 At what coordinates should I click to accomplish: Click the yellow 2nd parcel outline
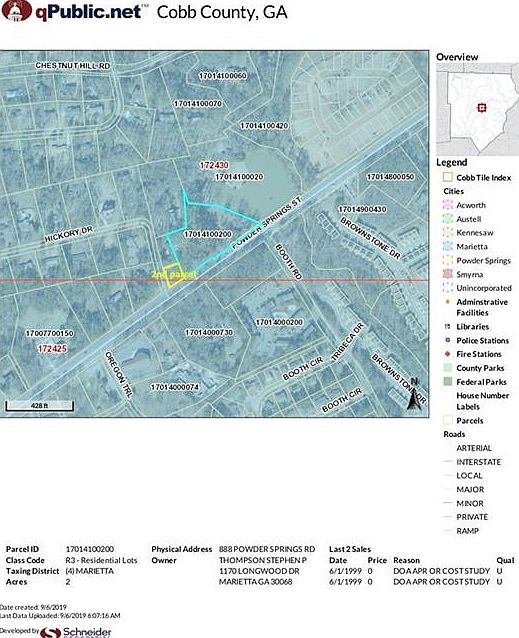coord(173,275)
